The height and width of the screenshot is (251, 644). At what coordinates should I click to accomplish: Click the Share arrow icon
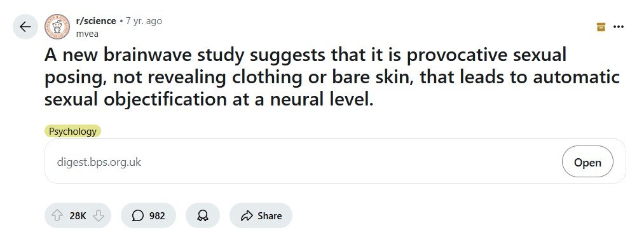(247, 215)
